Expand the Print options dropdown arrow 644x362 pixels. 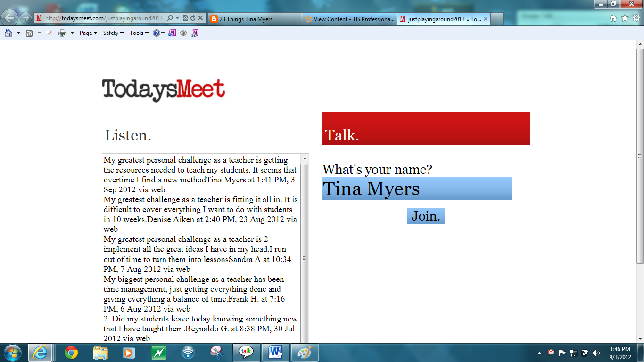(72, 33)
